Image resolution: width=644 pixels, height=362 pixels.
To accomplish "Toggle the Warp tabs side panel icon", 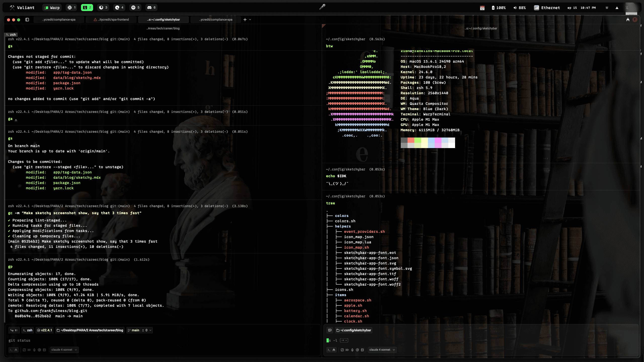I will pyautogui.click(x=27, y=20).
